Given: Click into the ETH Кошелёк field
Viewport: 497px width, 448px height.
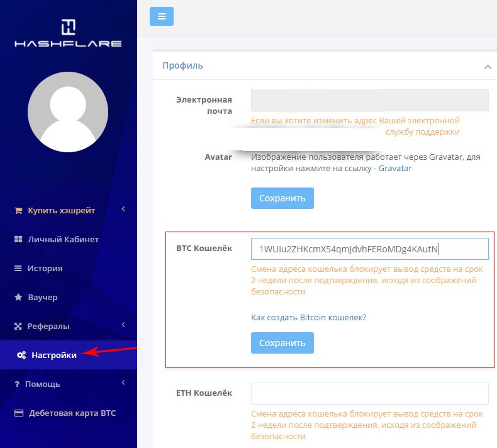Looking at the screenshot, I should (369, 393).
